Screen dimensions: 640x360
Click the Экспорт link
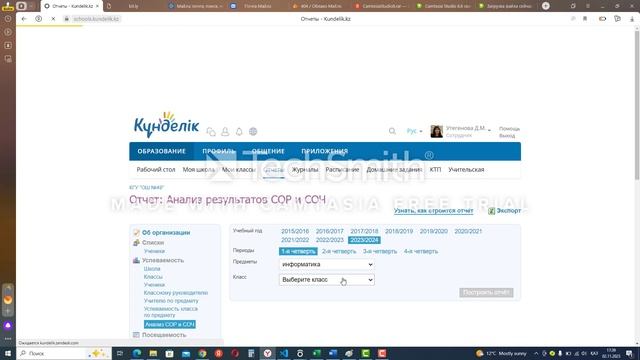(x=509, y=211)
